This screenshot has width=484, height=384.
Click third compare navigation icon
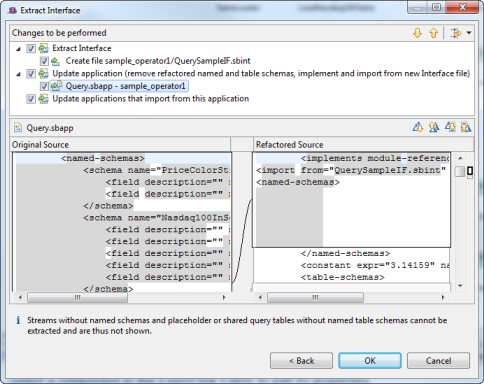tap(450, 127)
